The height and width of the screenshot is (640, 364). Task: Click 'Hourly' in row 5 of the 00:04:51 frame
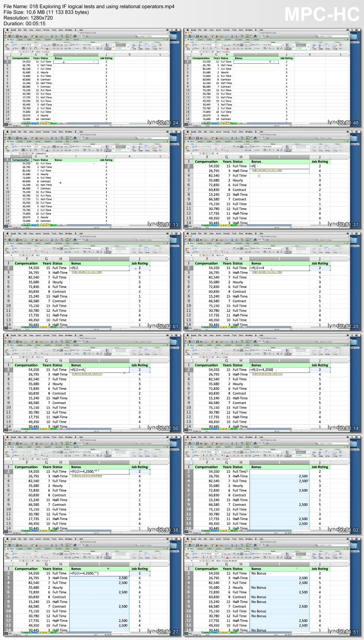pos(238,587)
